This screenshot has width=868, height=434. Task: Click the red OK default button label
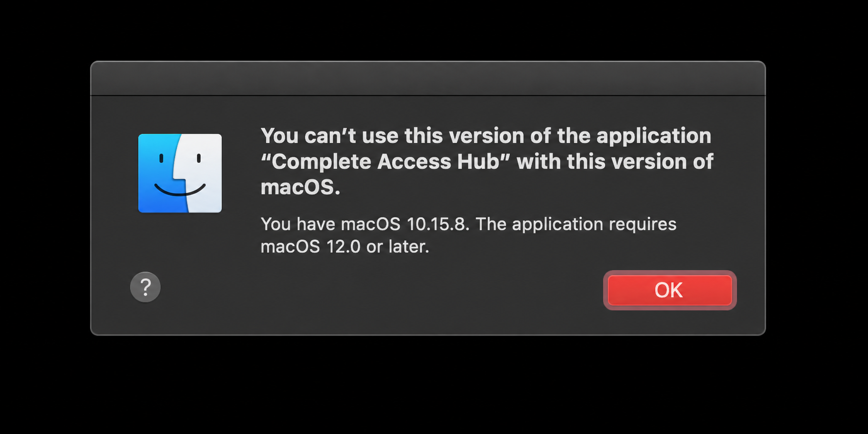click(668, 290)
